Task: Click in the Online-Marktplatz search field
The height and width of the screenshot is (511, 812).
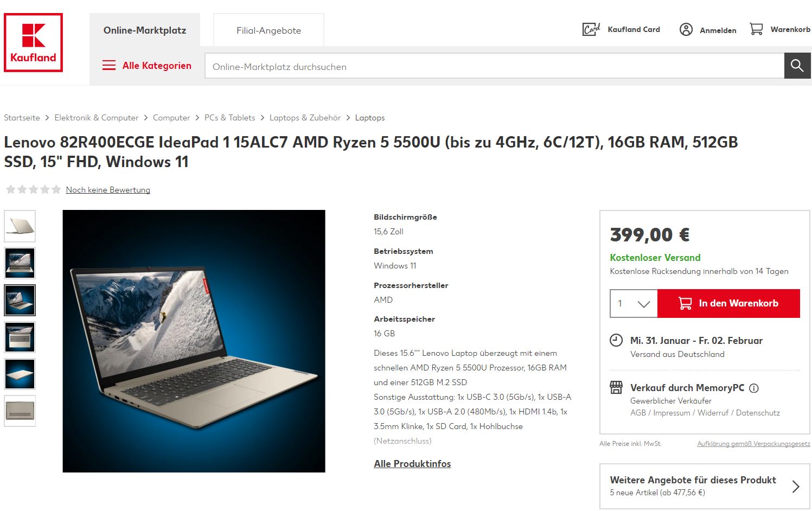Action: point(494,66)
